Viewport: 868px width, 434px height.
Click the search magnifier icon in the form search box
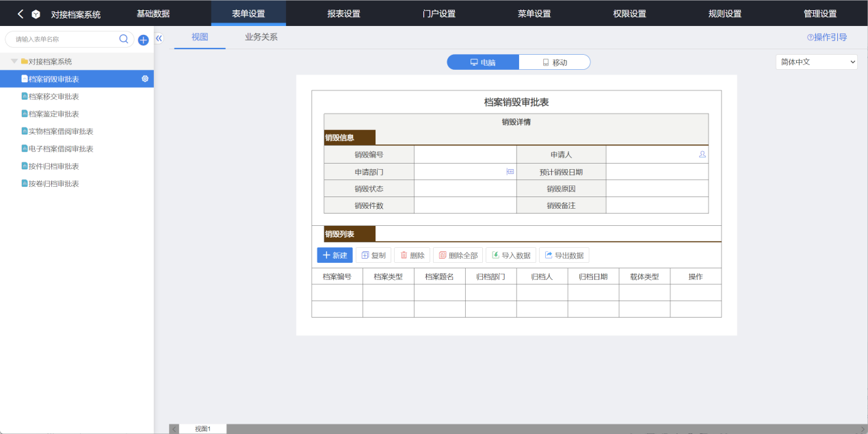coord(124,39)
